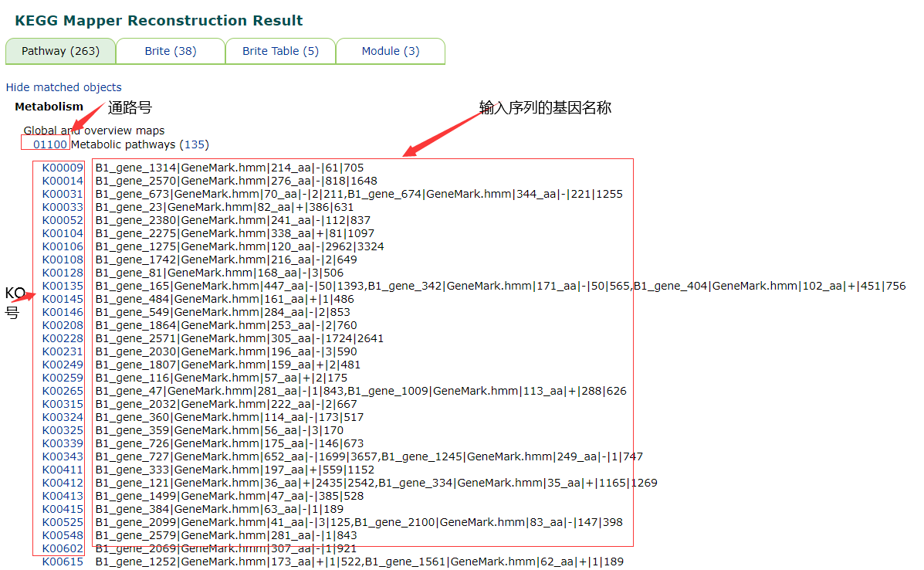The height and width of the screenshot is (570, 924).
Task: Click the 'Metabolic pathways' label
Action: click(124, 144)
